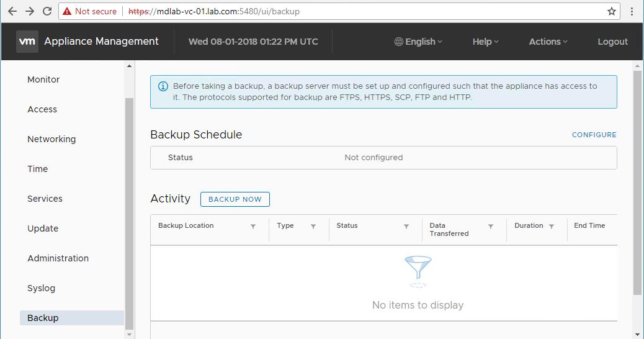Click the browser forward arrow

point(30,12)
